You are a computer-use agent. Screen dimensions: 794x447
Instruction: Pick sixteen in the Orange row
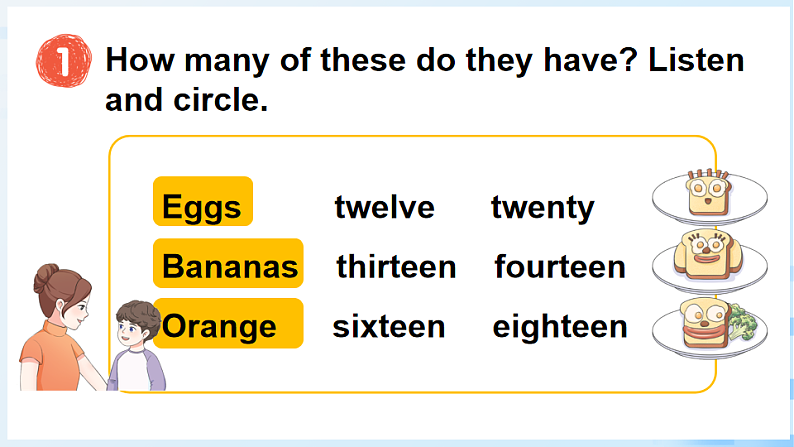389,326
